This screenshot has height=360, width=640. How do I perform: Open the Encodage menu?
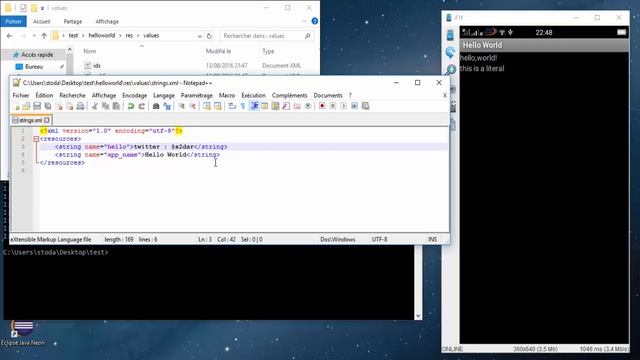(x=134, y=95)
